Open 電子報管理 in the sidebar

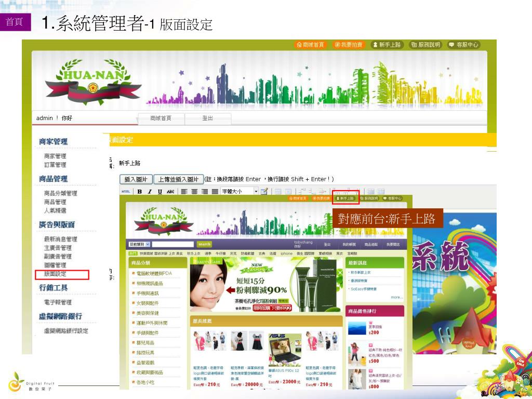tap(58, 302)
